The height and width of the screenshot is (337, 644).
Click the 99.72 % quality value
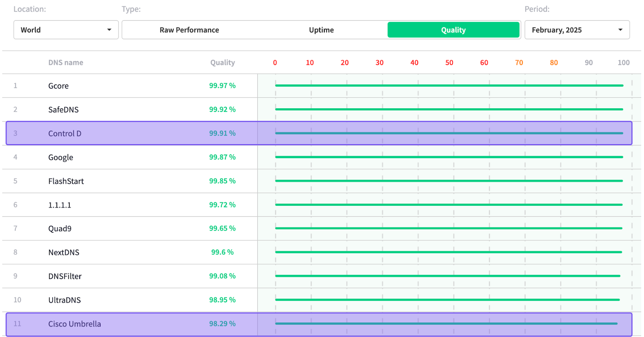pos(222,205)
